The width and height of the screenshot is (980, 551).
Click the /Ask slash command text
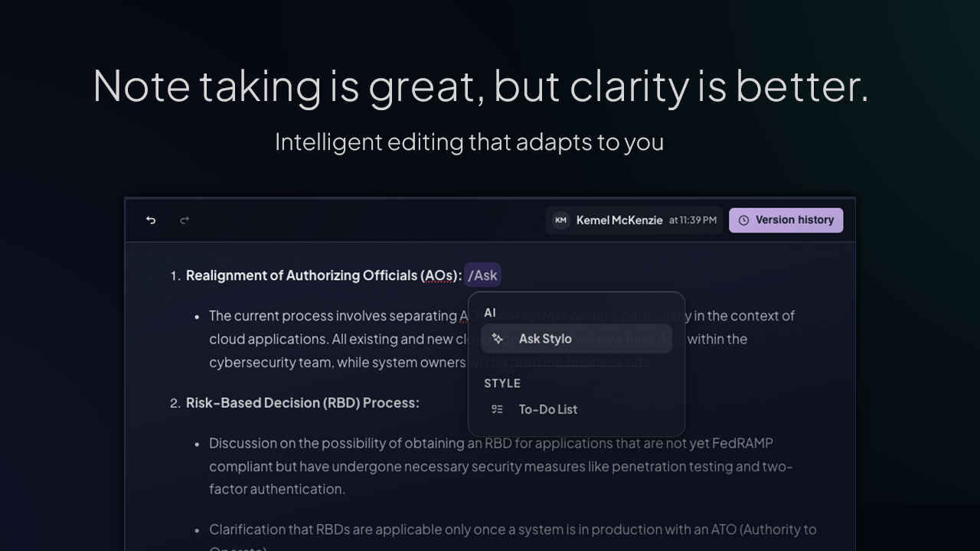(x=483, y=274)
